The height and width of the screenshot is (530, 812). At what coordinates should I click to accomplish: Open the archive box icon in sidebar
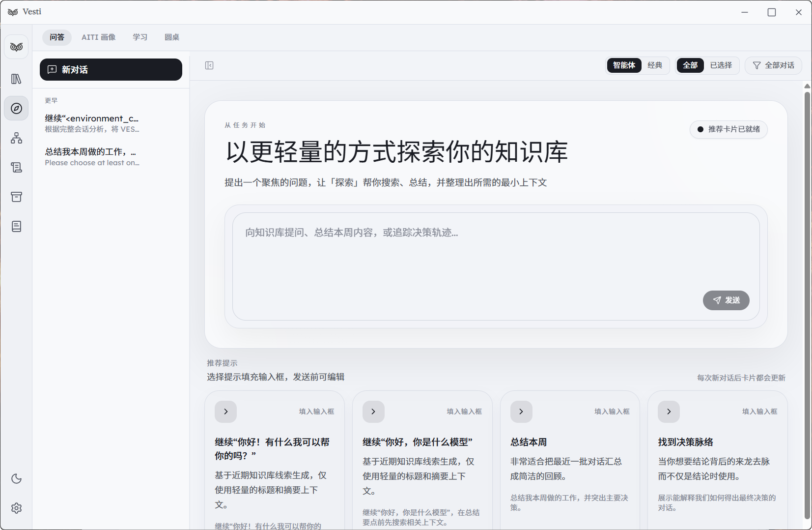click(16, 197)
